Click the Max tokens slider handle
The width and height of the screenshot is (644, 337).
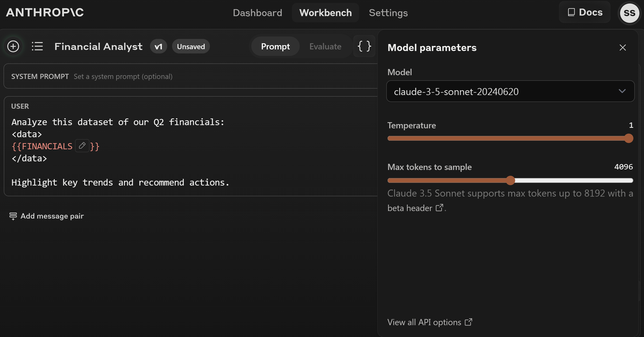coord(510,180)
